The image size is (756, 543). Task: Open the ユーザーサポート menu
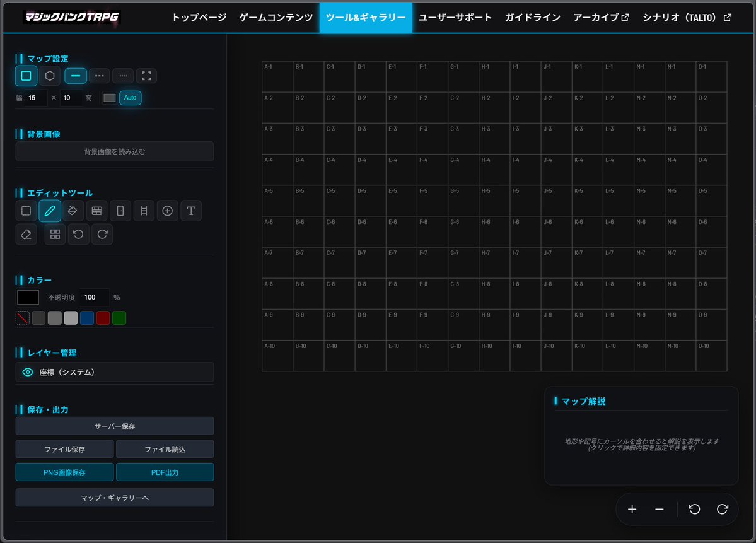click(x=455, y=18)
